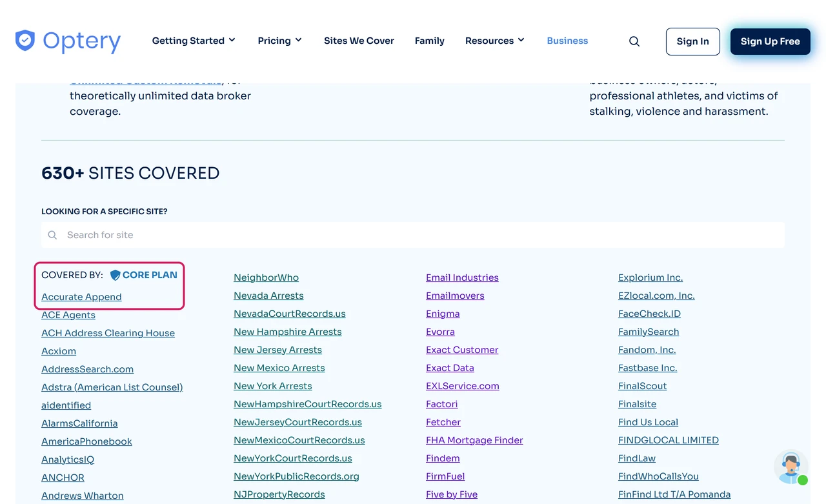This screenshot has width=826, height=504.
Task: Open the Family menu item
Action: coord(430,41)
